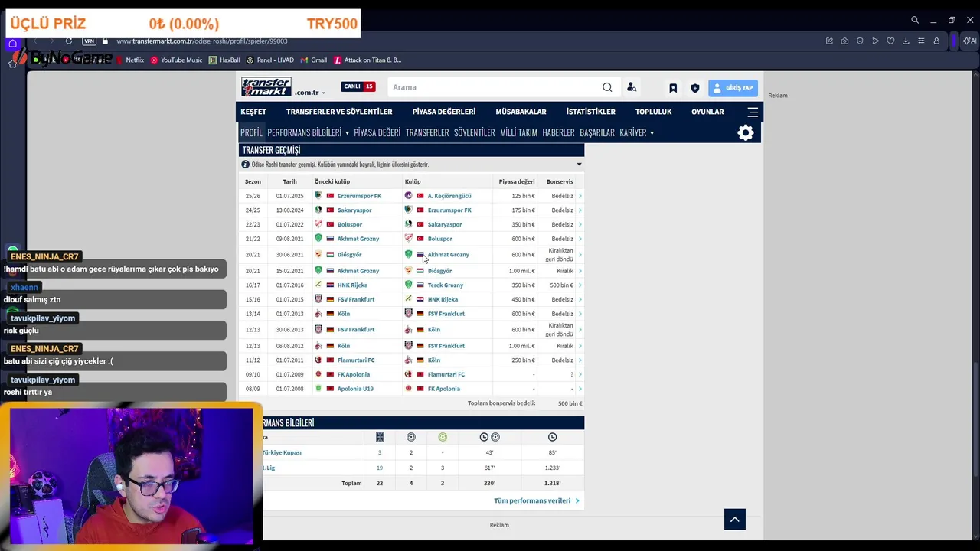Open the İstatistikler menu

pyautogui.click(x=590, y=112)
